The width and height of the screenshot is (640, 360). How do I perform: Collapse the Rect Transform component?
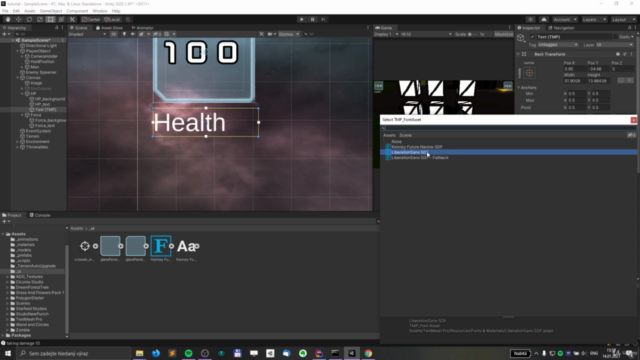518,54
